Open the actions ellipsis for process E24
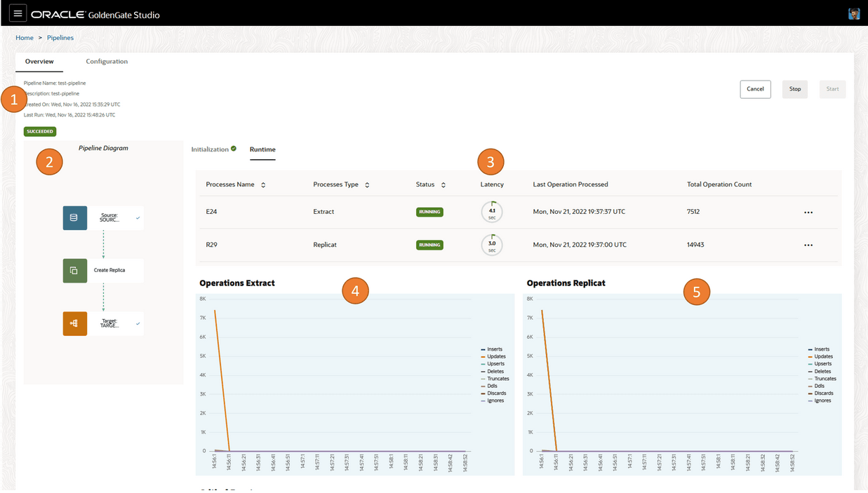 tap(808, 211)
